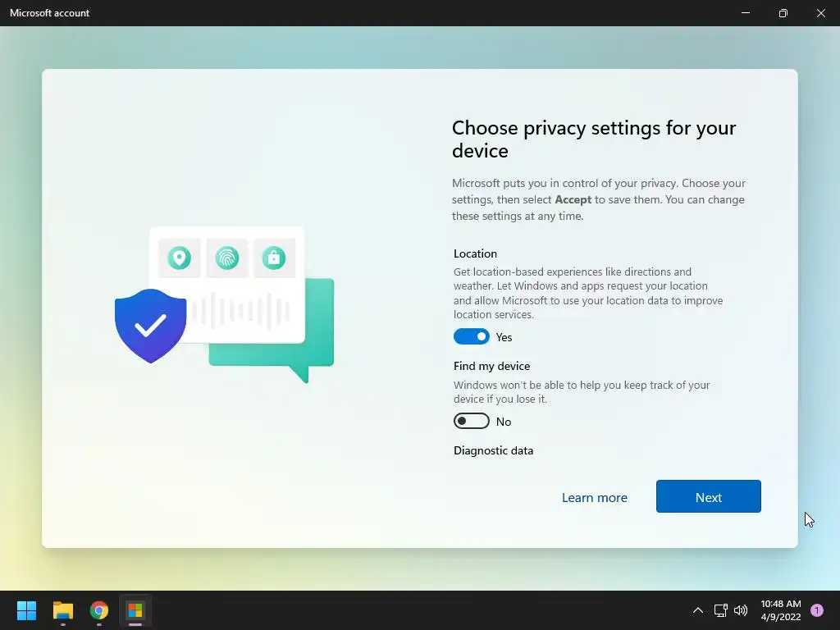840x630 pixels.
Task: Open Google Chrome from the taskbar
Action: 99,610
